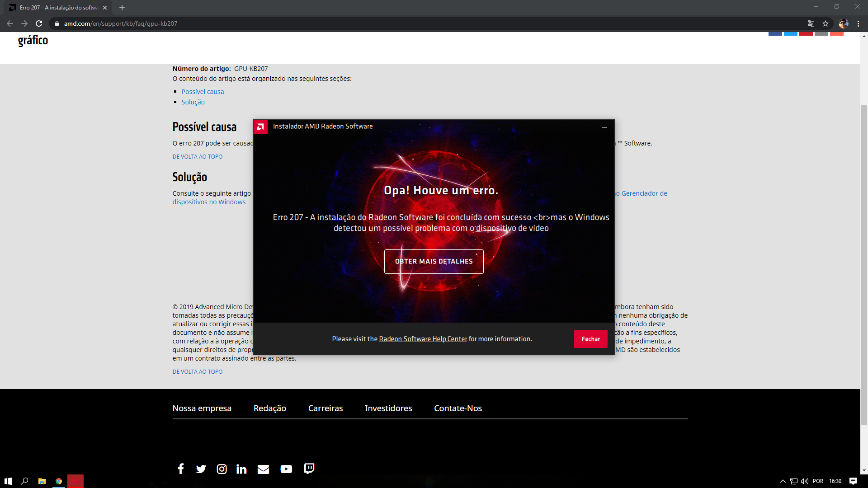
Task: Click OBTER MAIS DETALHES button
Action: 434,262
